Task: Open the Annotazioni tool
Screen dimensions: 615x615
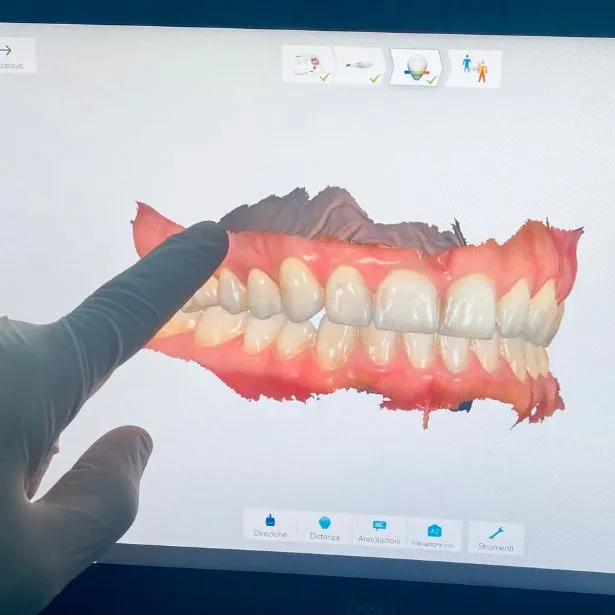Action: point(379,531)
